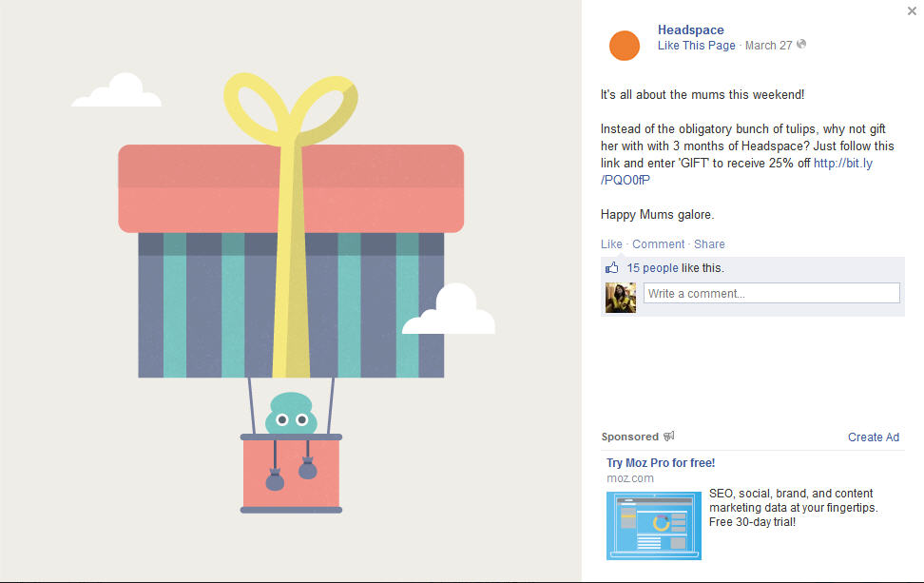Click the Sponsored megaphone icon
Screen dimensions: 924x583
tap(669, 437)
